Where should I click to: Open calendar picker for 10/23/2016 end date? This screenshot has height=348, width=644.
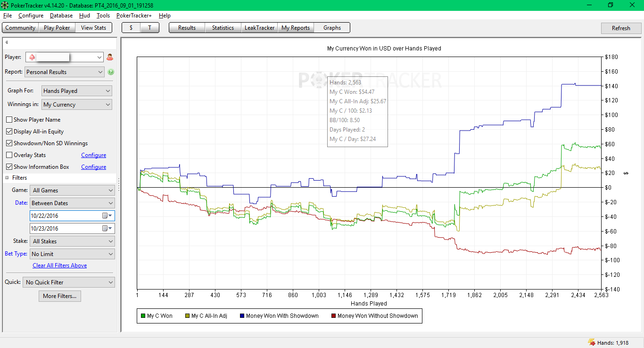click(107, 228)
